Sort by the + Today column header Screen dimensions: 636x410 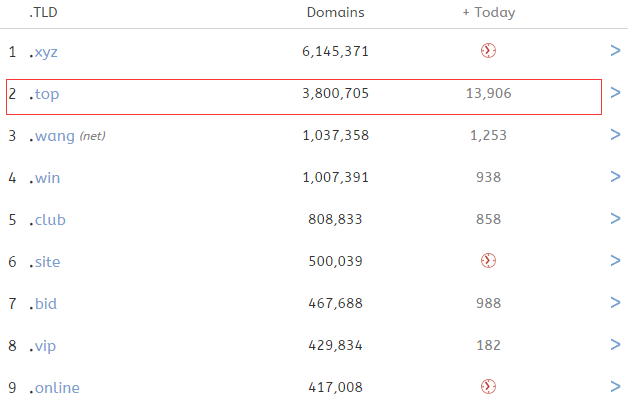489,13
